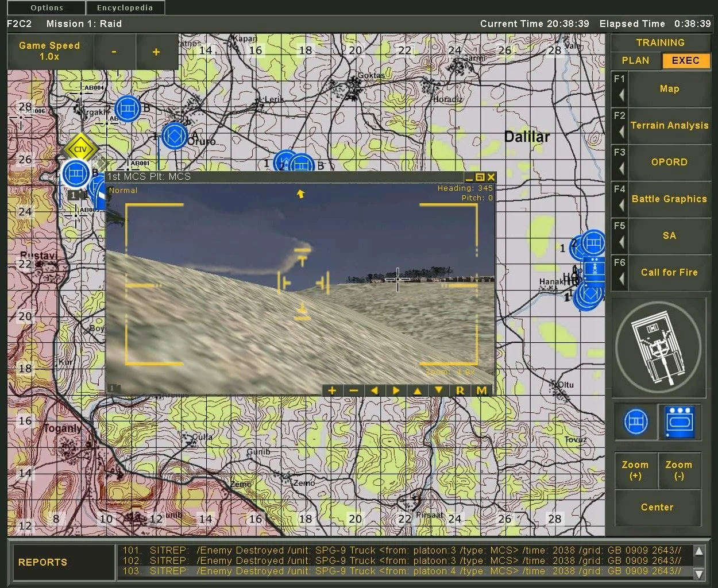This screenshot has width=718, height=588.
Task: Click the M button in camera toolbar
Action: point(481,390)
